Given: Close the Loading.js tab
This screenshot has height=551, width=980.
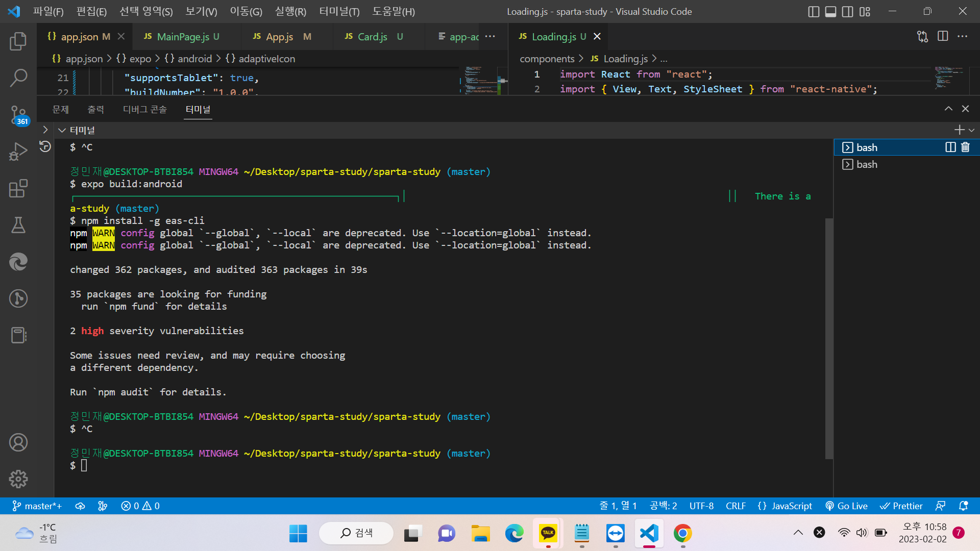Looking at the screenshot, I should [597, 36].
